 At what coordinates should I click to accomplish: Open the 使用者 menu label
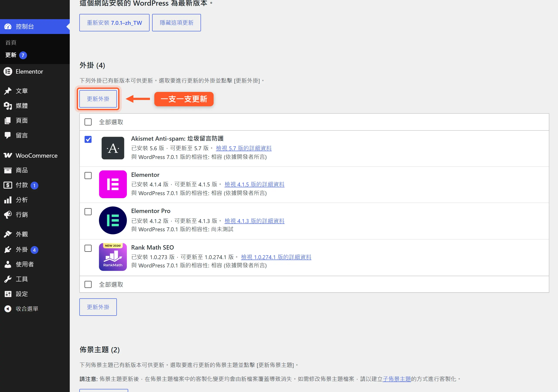pos(25,264)
